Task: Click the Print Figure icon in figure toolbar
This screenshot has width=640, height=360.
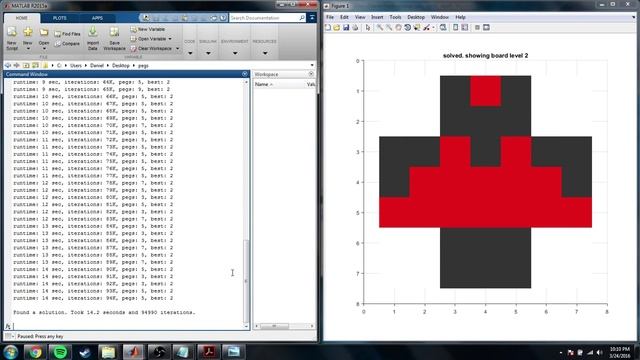Action: [x=355, y=27]
